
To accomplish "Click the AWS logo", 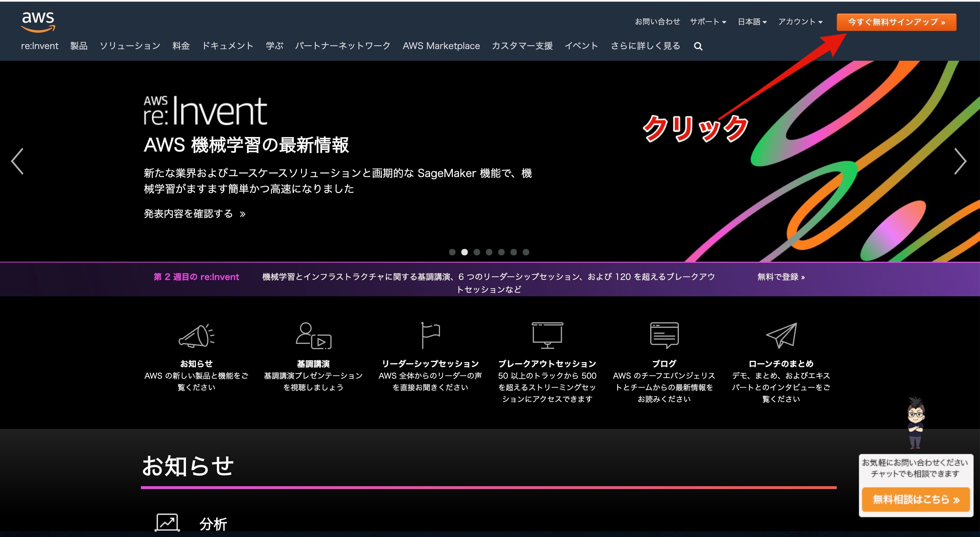I will point(38,22).
